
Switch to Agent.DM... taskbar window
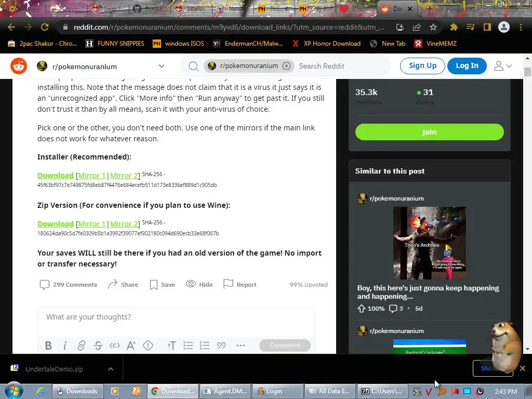point(225,391)
